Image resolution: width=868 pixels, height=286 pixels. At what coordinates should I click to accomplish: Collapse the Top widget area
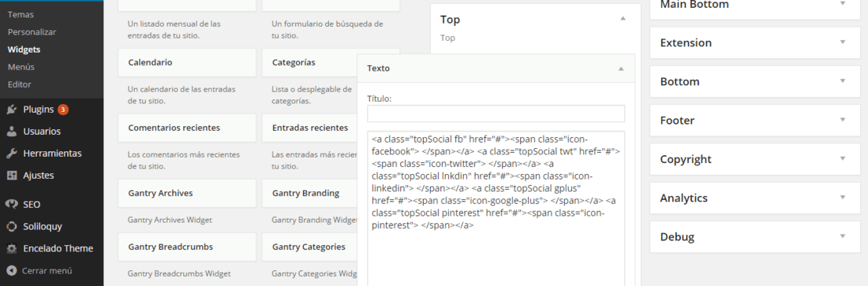623,19
